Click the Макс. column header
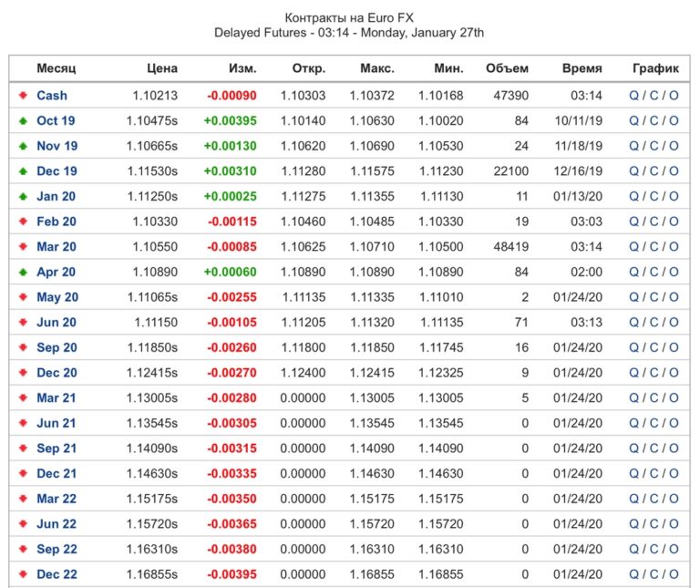700x588 pixels. click(x=377, y=68)
